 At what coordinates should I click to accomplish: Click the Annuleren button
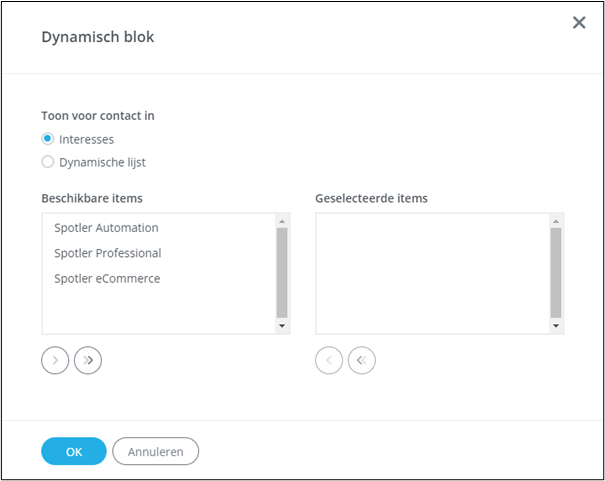155,452
